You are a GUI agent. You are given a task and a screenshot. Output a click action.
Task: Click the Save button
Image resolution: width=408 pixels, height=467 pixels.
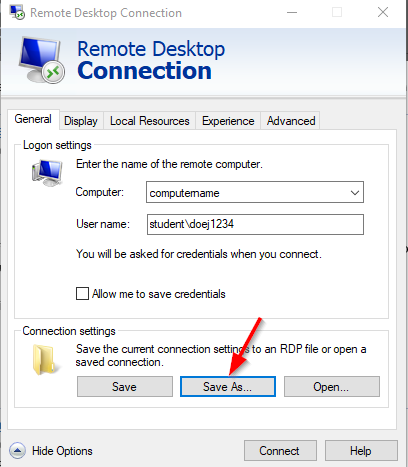pos(125,387)
